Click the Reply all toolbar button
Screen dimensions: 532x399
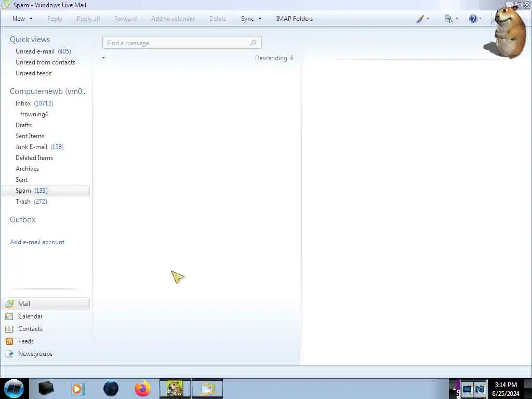coord(88,19)
